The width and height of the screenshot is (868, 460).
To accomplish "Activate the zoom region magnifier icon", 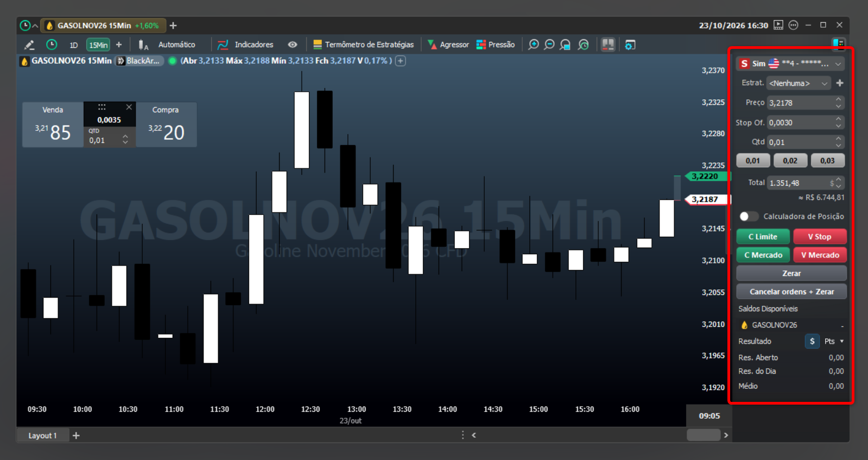I will click(565, 45).
